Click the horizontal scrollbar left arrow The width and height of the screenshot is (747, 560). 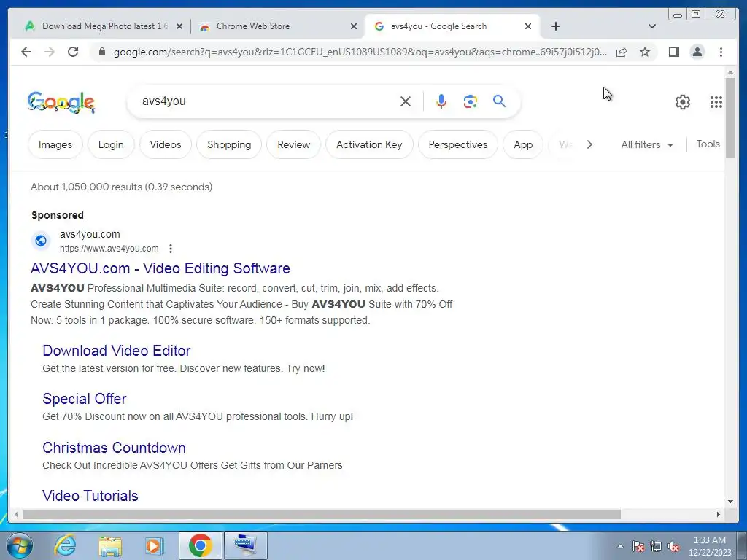pos(16,514)
